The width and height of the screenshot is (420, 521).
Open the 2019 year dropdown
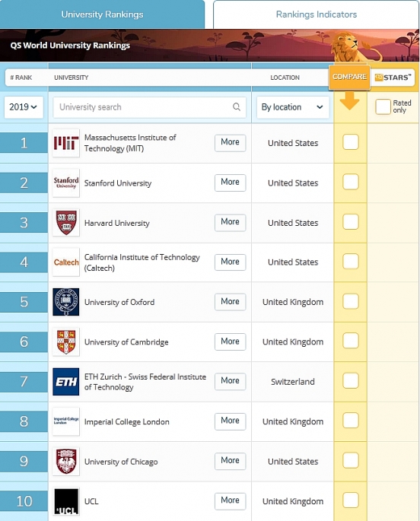[x=24, y=107]
